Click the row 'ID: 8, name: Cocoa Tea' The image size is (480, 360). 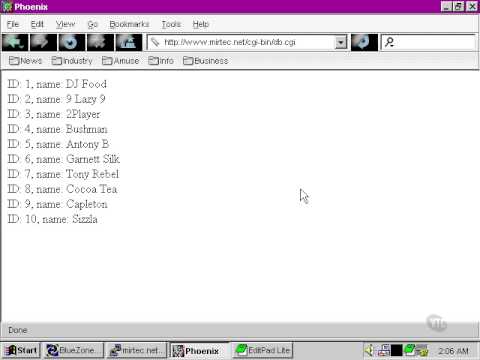tap(62, 189)
